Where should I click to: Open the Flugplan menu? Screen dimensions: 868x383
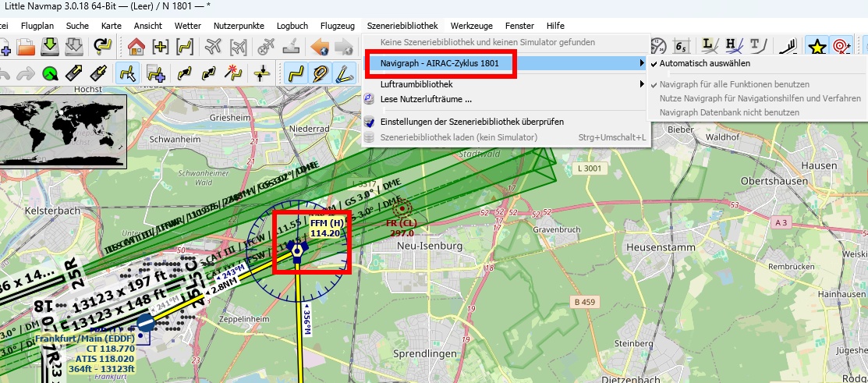(x=37, y=26)
